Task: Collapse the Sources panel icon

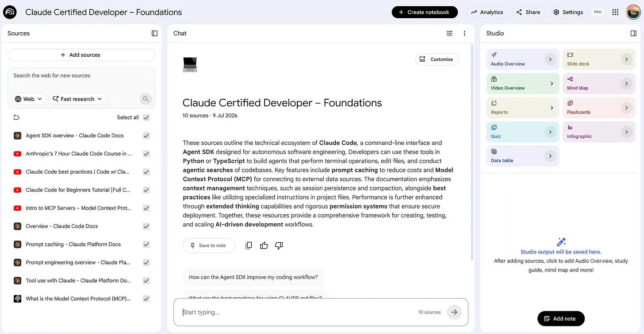Action: click(x=154, y=33)
